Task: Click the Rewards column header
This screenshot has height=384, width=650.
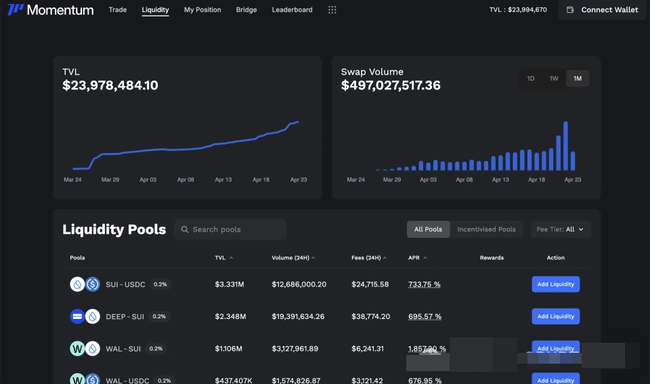Action: (492, 258)
